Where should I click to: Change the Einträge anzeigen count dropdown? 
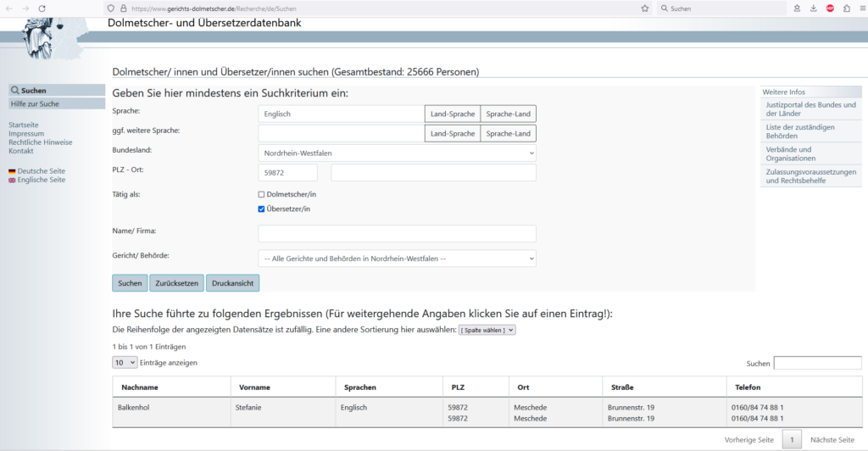tap(125, 363)
